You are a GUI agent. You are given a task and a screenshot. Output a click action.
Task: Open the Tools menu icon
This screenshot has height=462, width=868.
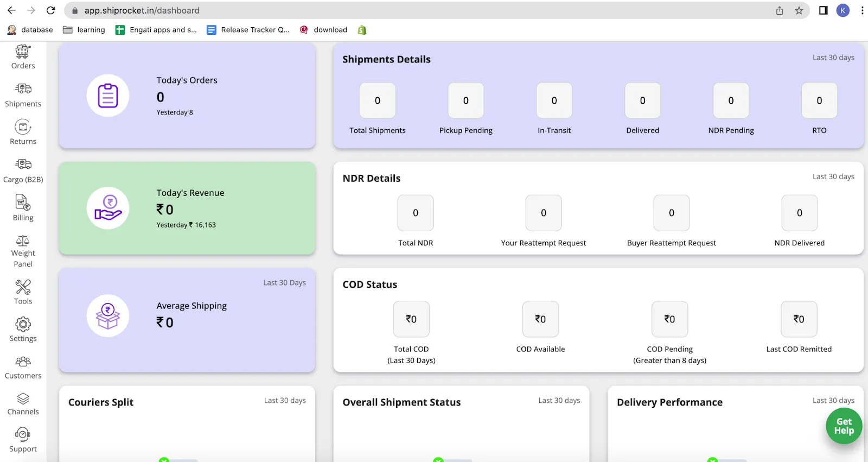click(23, 287)
